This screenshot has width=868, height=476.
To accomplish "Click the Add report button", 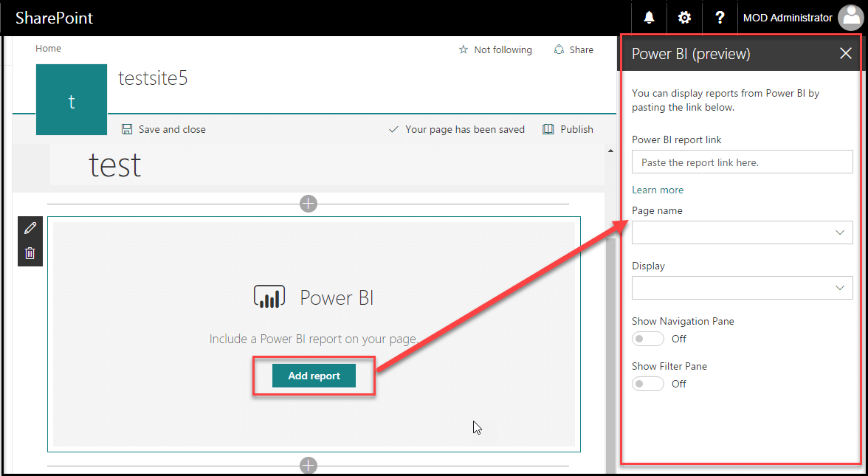I will pos(314,376).
